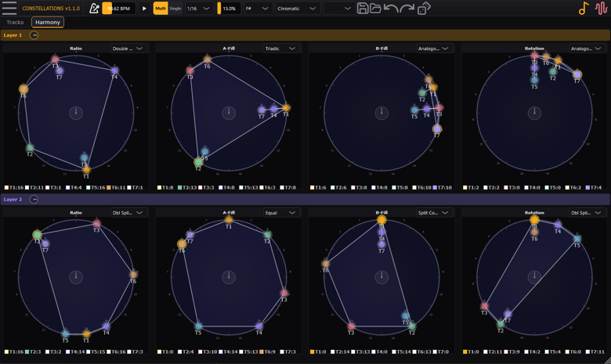The height and width of the screenshot is (364, 611).
Task: Select the T6 node in Layer 2 B-Fill circle
Action: [325, 264]
